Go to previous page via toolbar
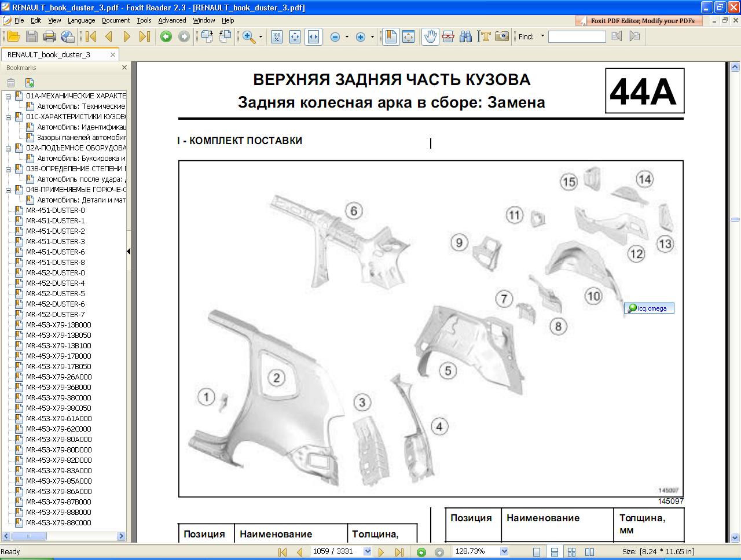Image resolution: width=741 pixels, height=560 pixels. point(109,36)
